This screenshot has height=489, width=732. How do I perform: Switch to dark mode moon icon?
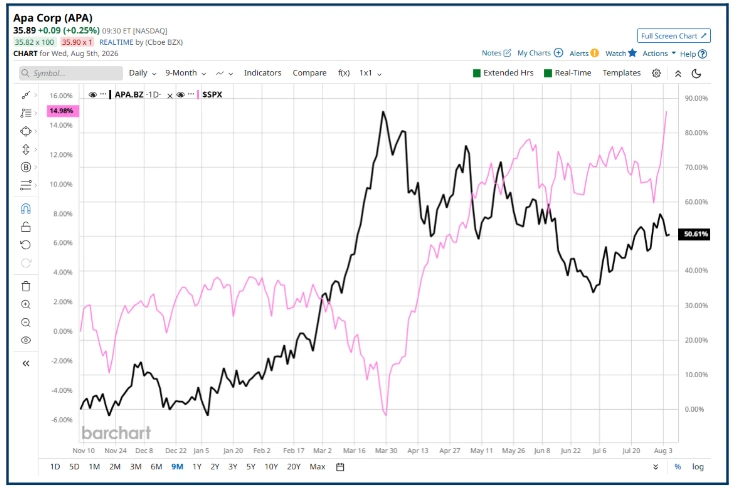[x=696, y=73]
